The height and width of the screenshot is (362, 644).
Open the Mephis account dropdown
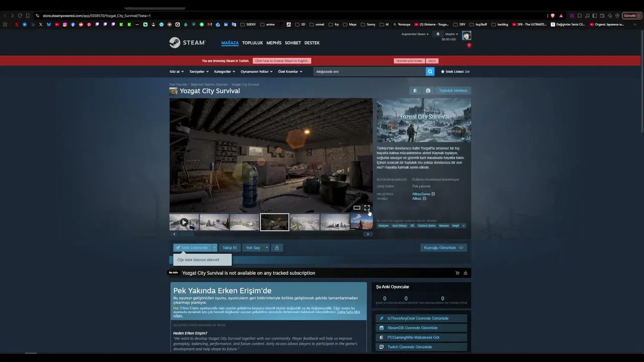pyautogui.click(x=452, y=34)
